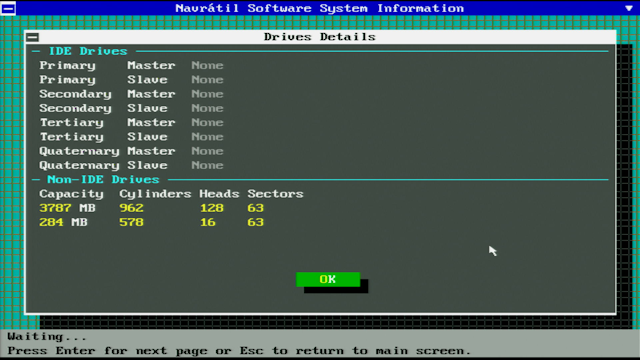This screenshot has width=640, height=360.
Task: Click the 128 heads value
Action: pyautogui.click(x=211, y=208)
